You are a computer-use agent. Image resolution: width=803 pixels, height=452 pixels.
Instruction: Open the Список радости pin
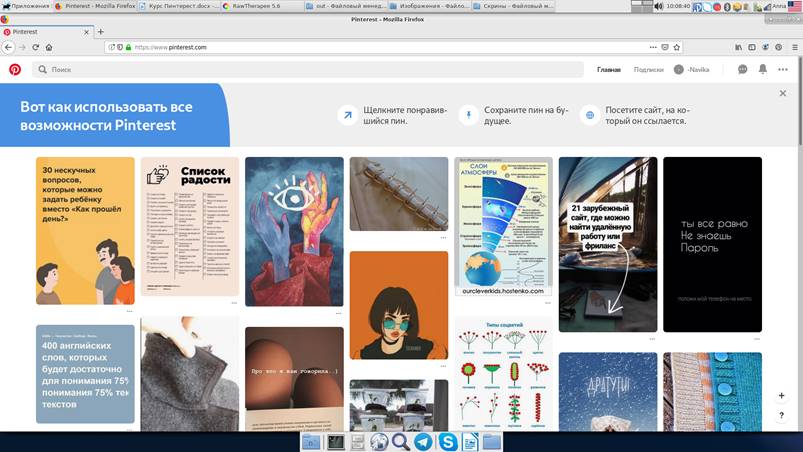click(x=190, y=226)
